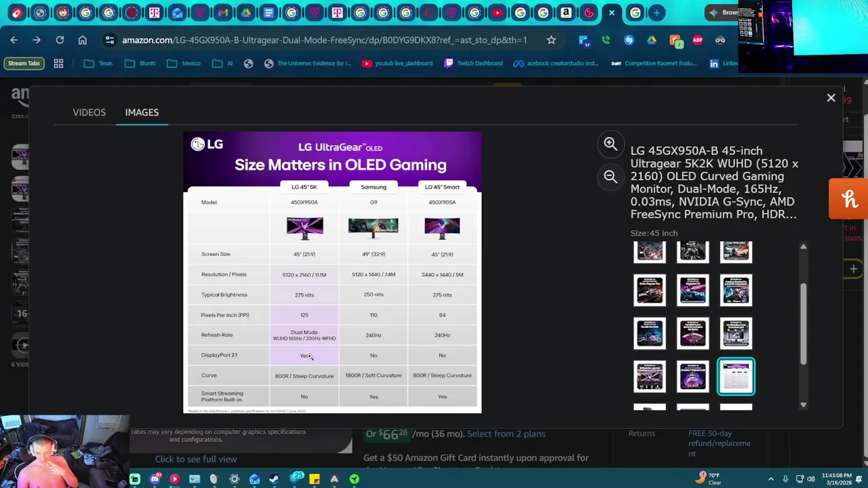The height and width of the screenshot is (488, 868).
Task: Reload the Amazon page
Action: (60, 40)
